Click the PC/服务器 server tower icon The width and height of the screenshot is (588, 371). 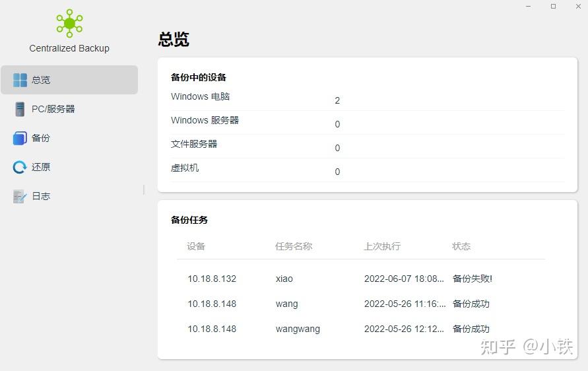click(x=20, y=109)
